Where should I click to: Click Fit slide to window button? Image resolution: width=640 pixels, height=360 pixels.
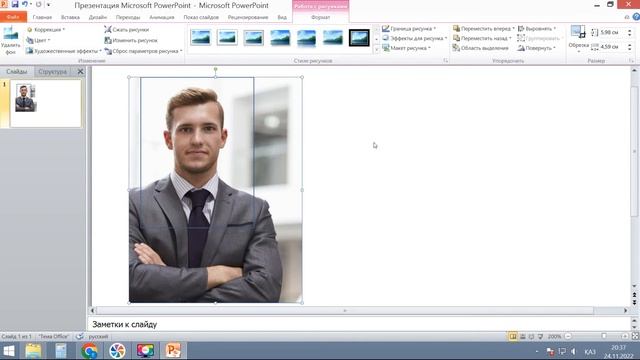click(x=635, y=336)
